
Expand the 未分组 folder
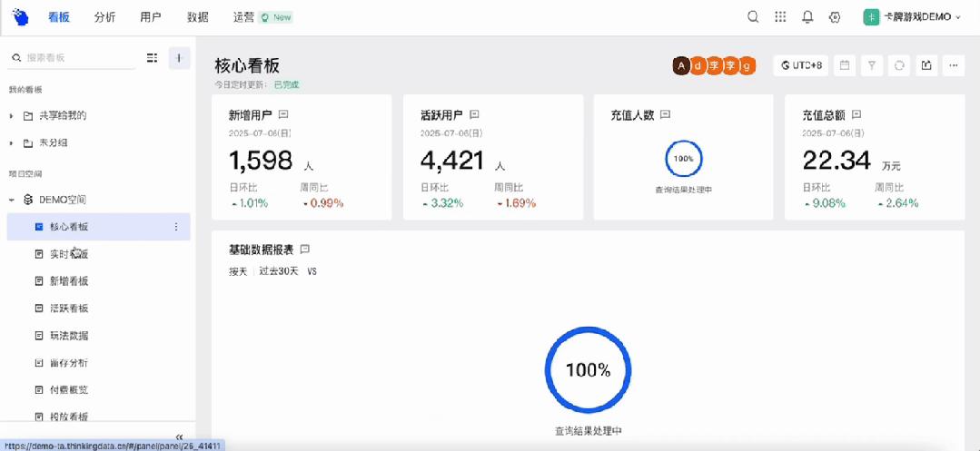(11, 143)
